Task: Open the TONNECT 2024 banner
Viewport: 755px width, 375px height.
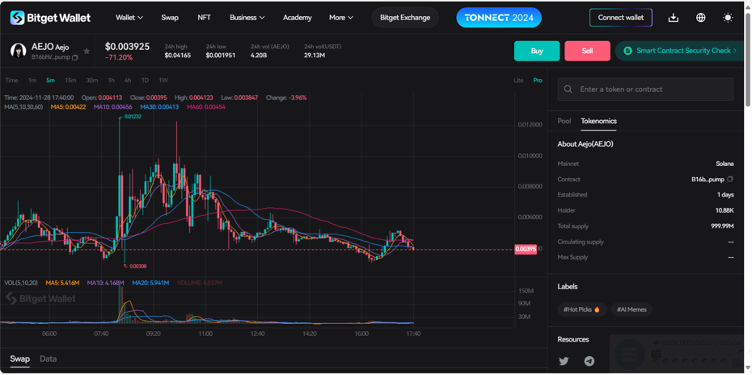Action: 499,18
